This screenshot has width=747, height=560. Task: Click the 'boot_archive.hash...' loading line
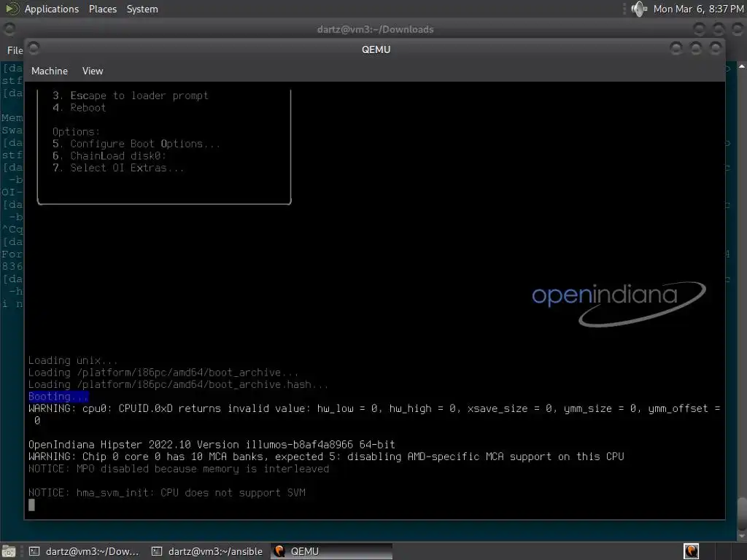[x=178, y=384]
